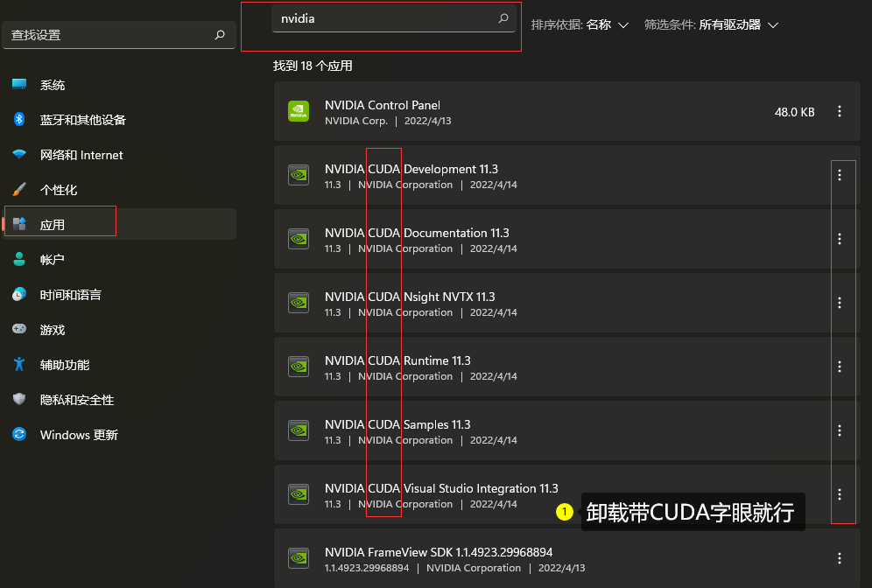Click the Windows Update refresh icon
This screenshot has width=872, height=588.
(x=19, y=434)
